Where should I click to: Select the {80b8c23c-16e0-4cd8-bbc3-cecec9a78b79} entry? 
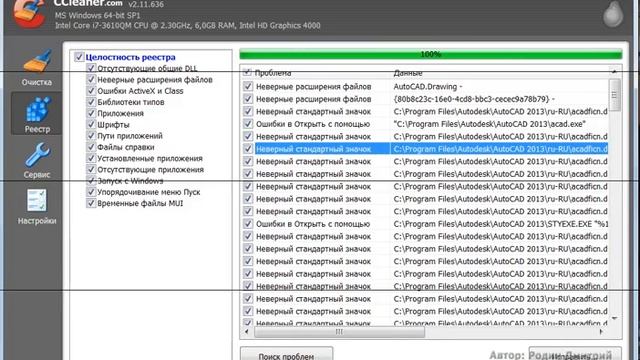coord(474,99)
